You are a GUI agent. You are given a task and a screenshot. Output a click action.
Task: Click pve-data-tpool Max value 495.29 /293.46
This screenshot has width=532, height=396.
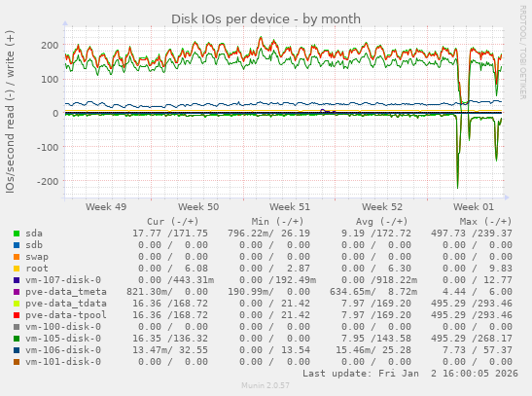tap(472, 315)
